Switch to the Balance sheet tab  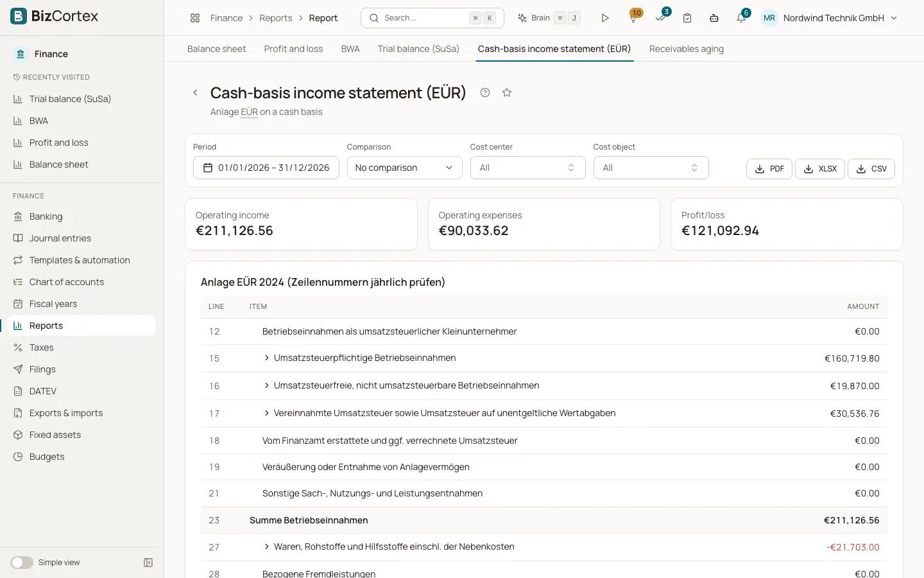pyautogui.click(x=216, y=49)
